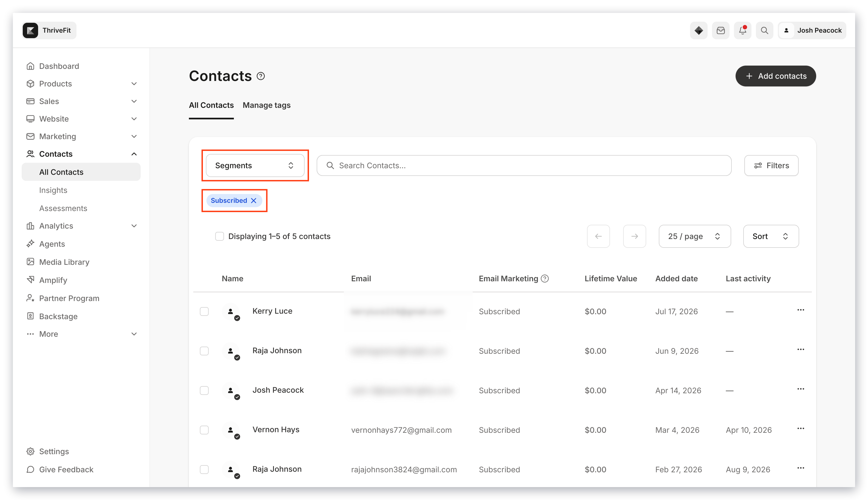Open Settings link in sidebar
Image resolution: width=868 pixels, height=500 pixels.
[54, 451]
